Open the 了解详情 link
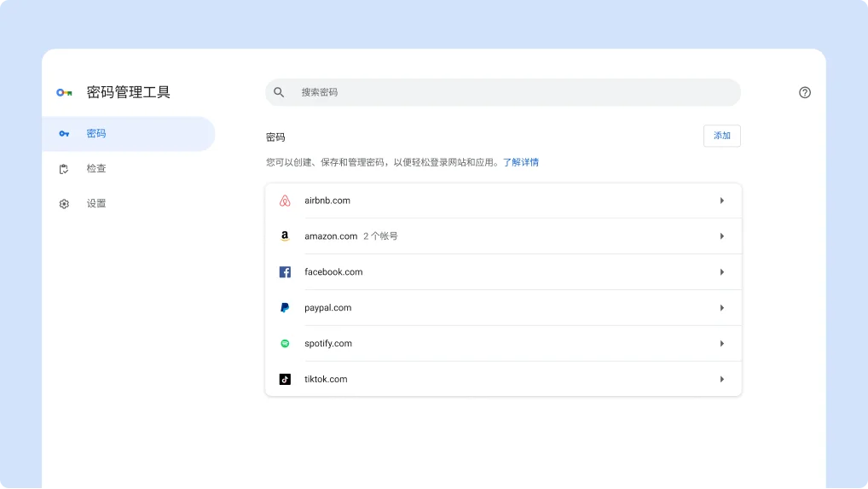This screenshot has height=489, width=868. (x=520, y=162)
